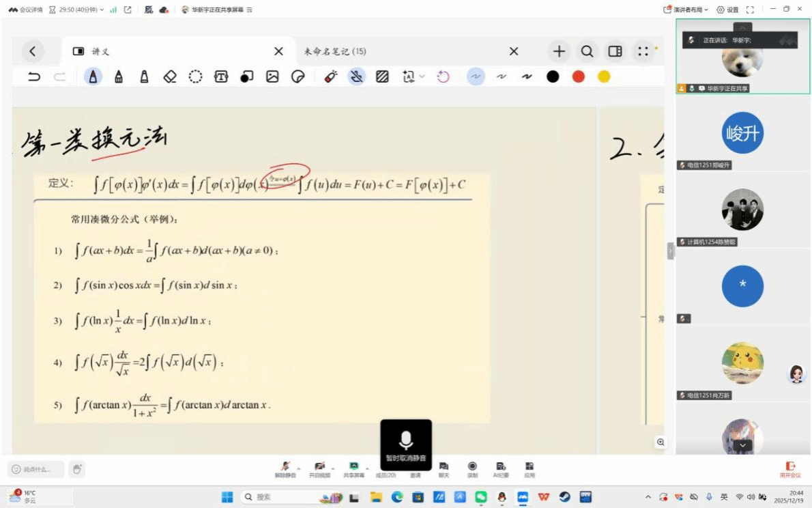Image resolution: width=812 pixels, height=508 pixels.
Task: Click the undo arrow in the toolbar
Action: pos(34,76)
